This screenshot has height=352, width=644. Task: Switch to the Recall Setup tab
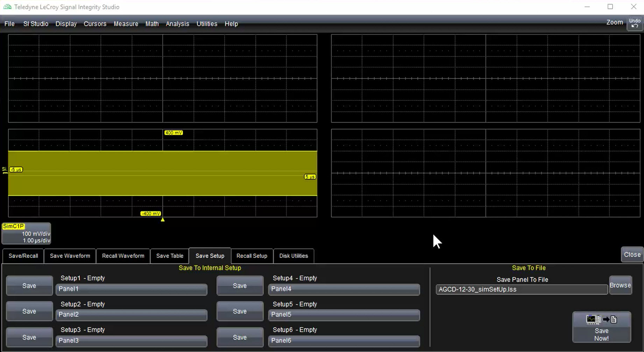252,256
